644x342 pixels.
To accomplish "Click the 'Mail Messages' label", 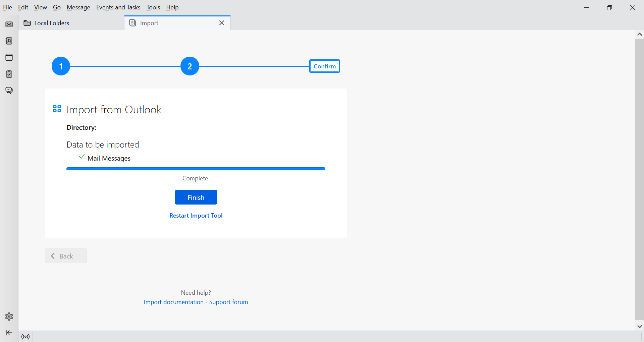I will pyautogui.click(x=109, y=158).
